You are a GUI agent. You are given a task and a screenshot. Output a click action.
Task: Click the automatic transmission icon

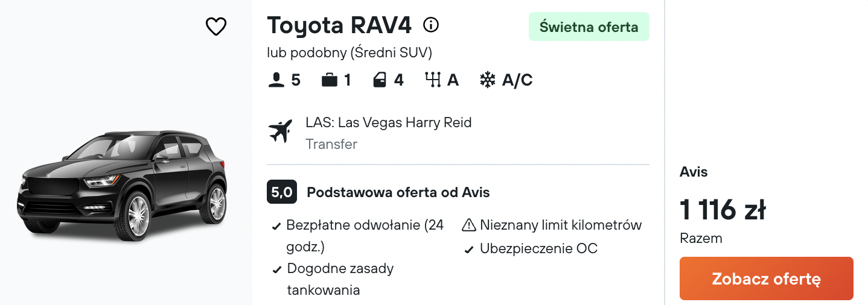[433, 80]
